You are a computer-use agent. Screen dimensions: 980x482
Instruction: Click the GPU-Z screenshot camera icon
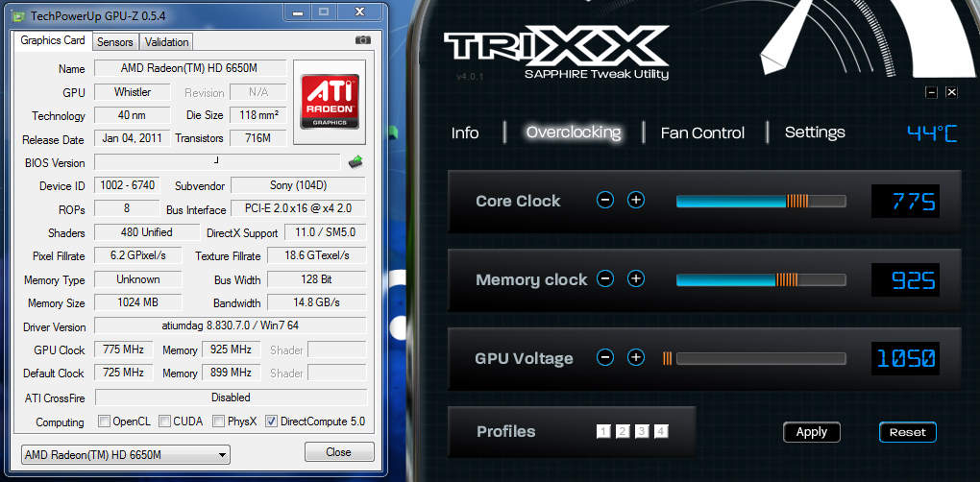tap(362, 40)
